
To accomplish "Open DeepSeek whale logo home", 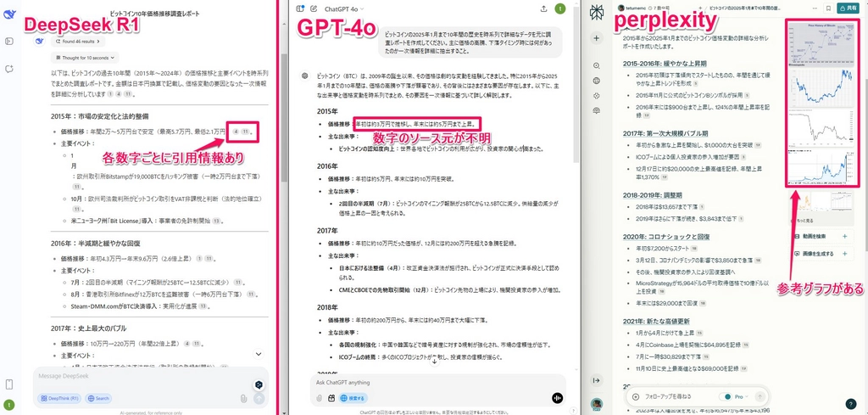I will pos(8,14).
